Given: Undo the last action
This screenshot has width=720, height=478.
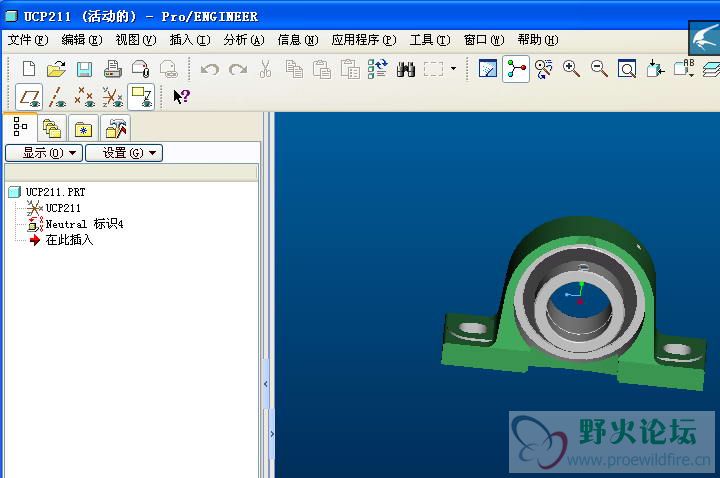Looking at the screenshot, I should click(x=210, y=69).
